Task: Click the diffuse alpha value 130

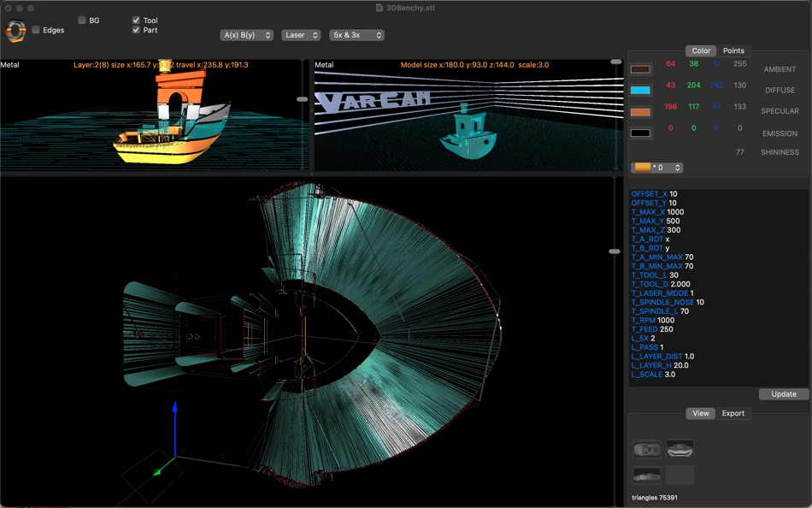Action: click(x=740, y=85)
